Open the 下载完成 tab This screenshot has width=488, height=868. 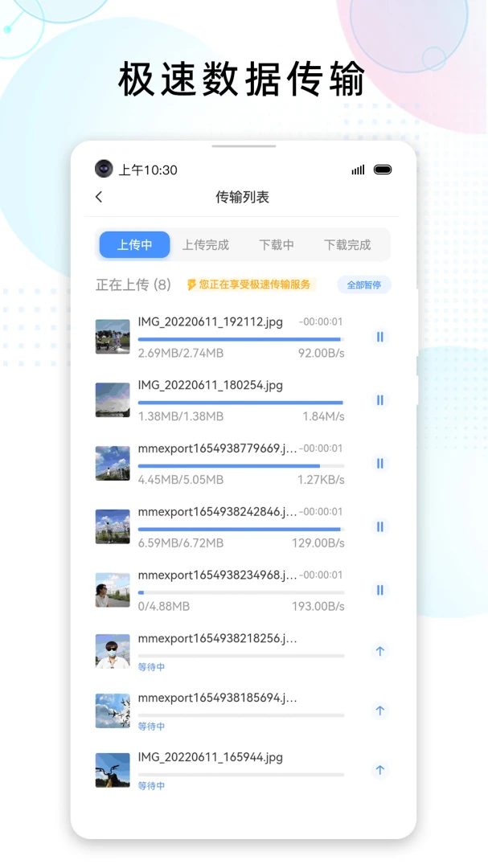pos(347,245)
